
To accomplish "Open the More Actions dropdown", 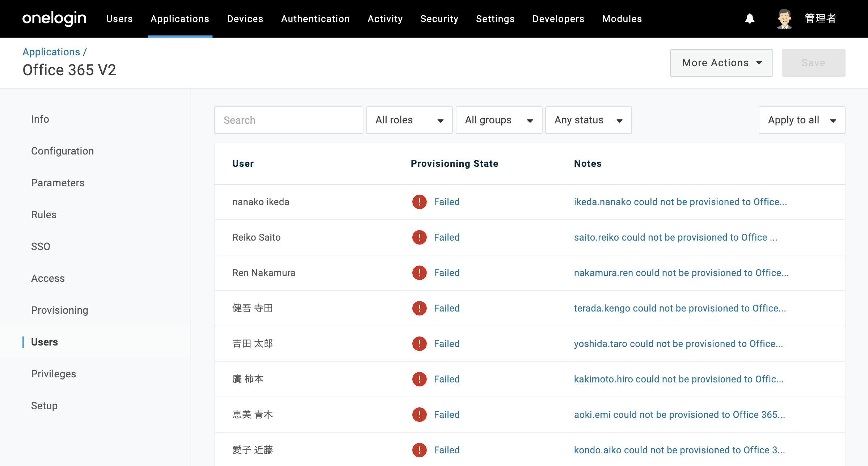I will (721, 63).
